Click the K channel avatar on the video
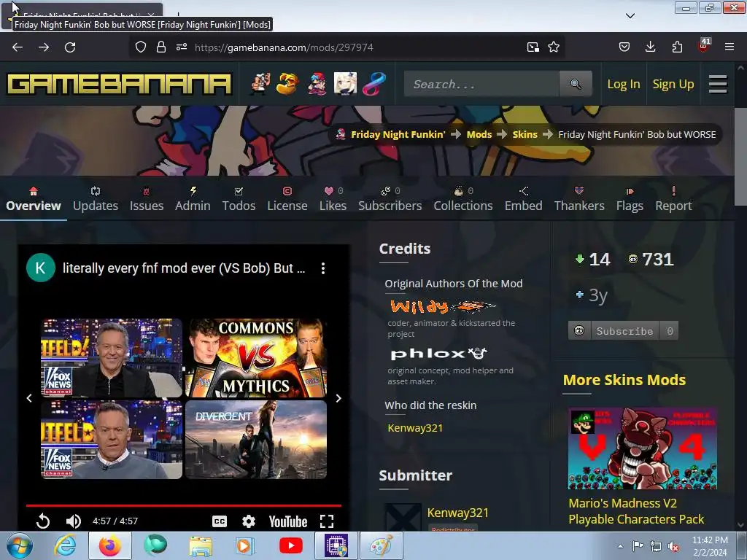 [41, 268]
